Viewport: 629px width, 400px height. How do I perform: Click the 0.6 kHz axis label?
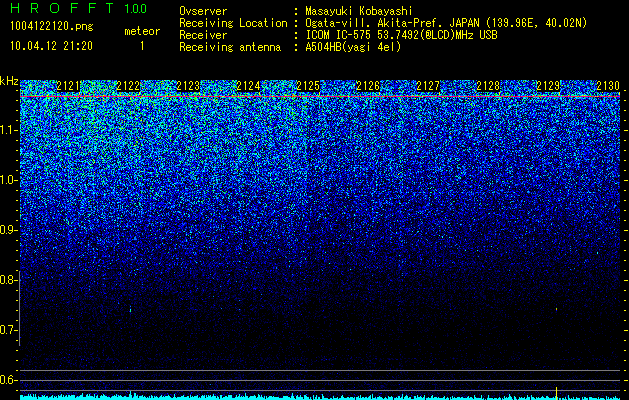(9, 380)
